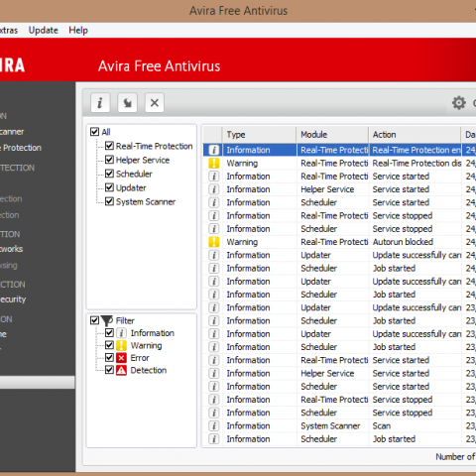Click the info icon in the System Scanner Scan row
The image size is (476, 476).
tap(214, 425)
